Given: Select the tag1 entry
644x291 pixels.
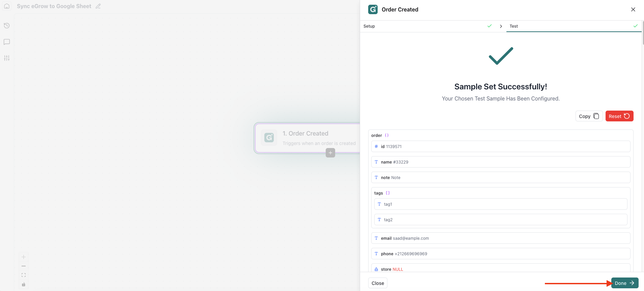Looking at the screenshot, I should click(x=501, y=204).
